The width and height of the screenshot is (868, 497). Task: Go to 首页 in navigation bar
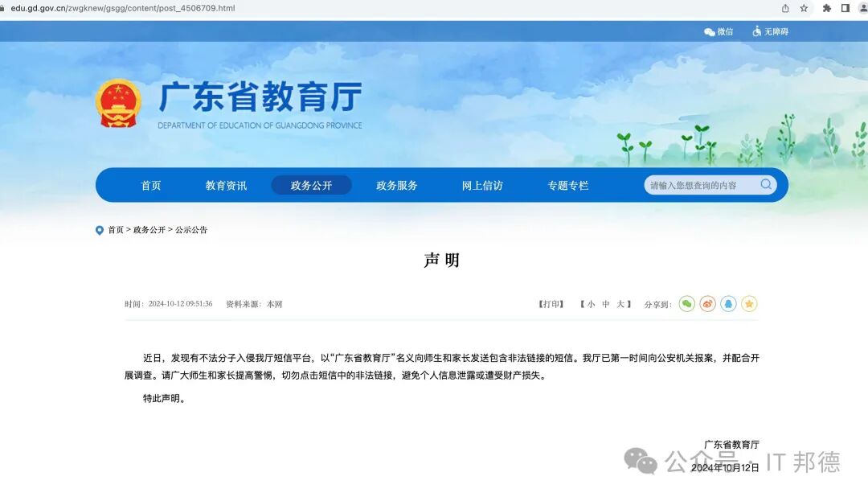(151, 186)
